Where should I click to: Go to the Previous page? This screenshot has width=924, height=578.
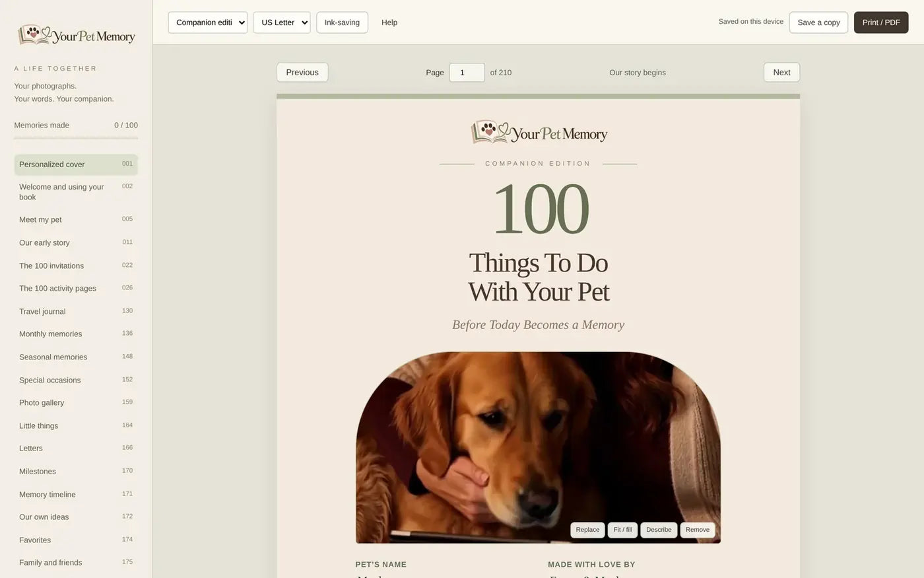pyautogui.click(x=302, y=73)
